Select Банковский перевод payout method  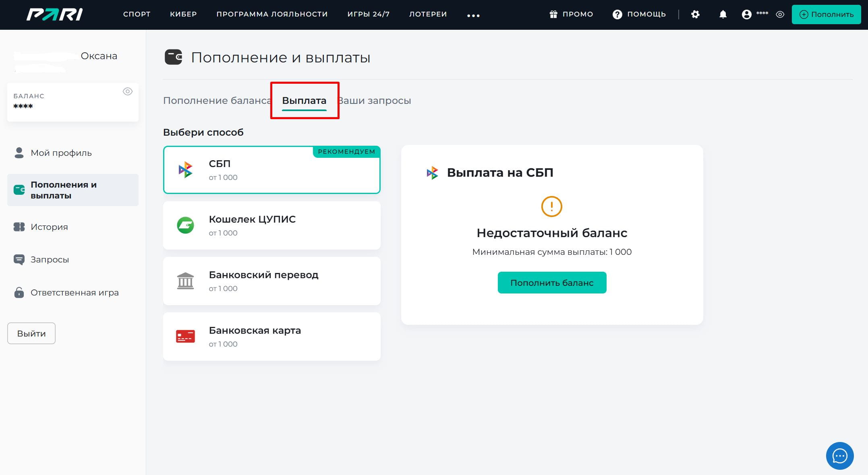coord(272,281)
